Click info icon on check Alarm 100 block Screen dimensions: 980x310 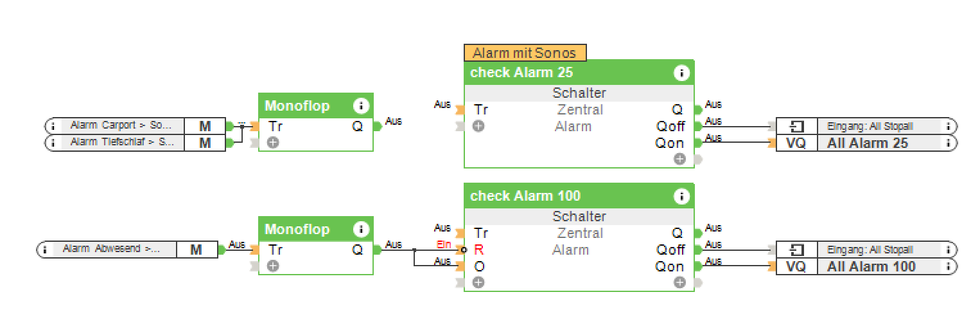[681, 196]
